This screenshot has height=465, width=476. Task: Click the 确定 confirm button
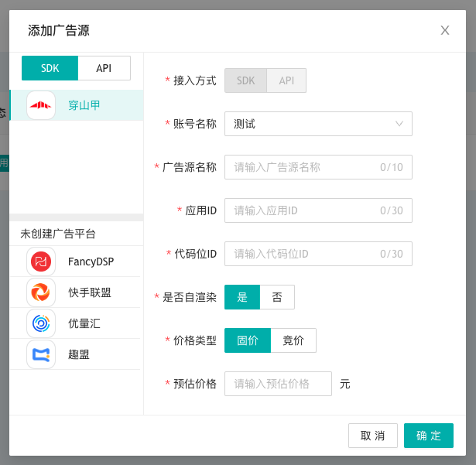click(429, 436)
